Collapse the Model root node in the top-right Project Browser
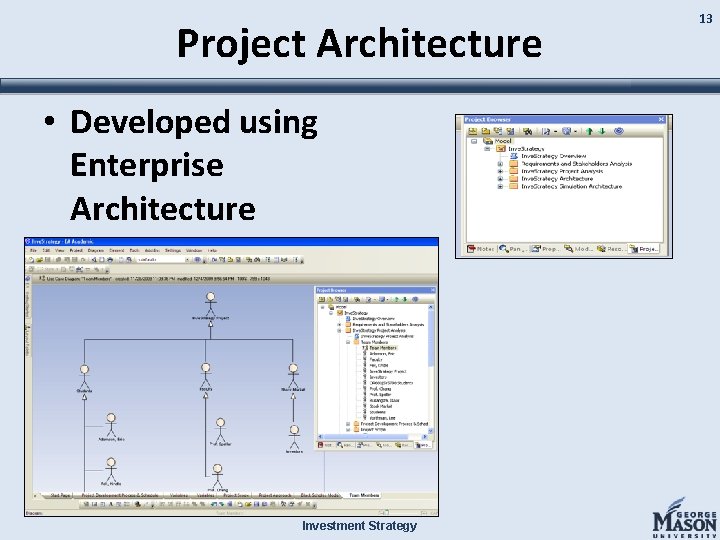The height and width of the screenshot is (540, 720). point(474,141)
